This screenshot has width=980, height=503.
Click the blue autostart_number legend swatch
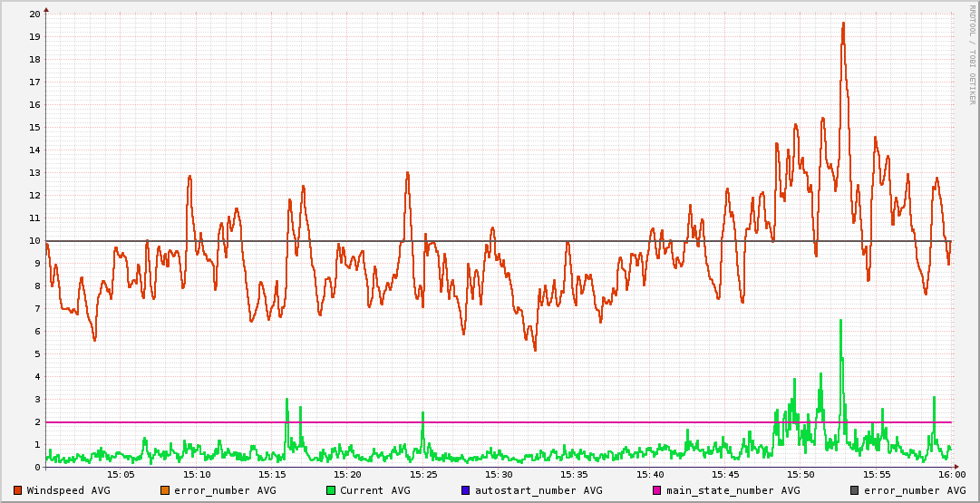466,490
